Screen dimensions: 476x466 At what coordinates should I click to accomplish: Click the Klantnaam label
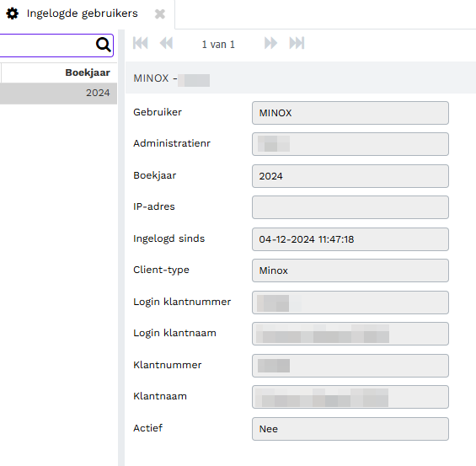pyautogui.click(x=160, y=396)
